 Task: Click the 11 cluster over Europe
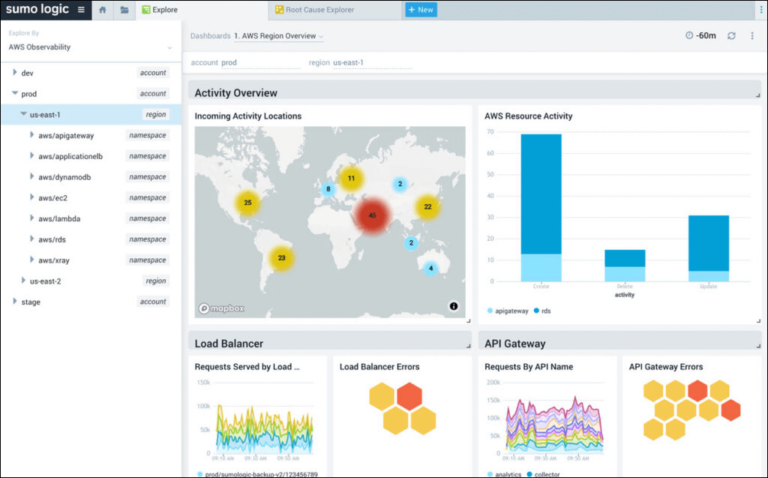(x=351, y=178)
